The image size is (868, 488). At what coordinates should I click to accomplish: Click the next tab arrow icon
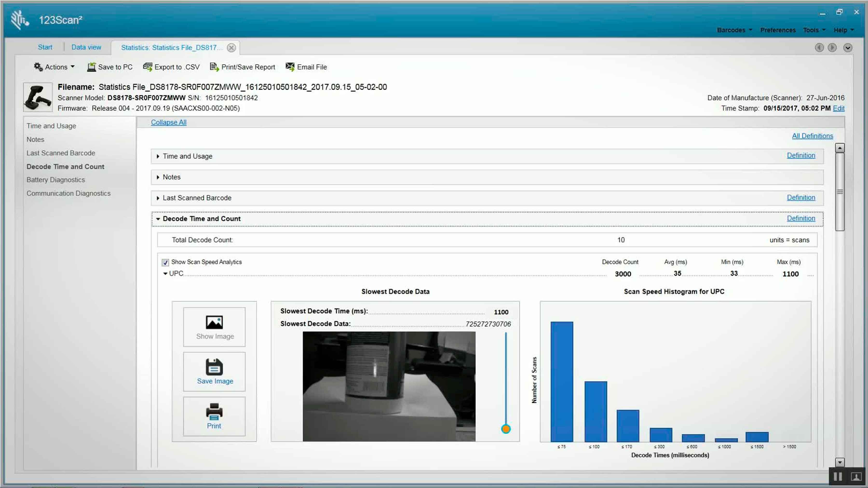point(832,47)
